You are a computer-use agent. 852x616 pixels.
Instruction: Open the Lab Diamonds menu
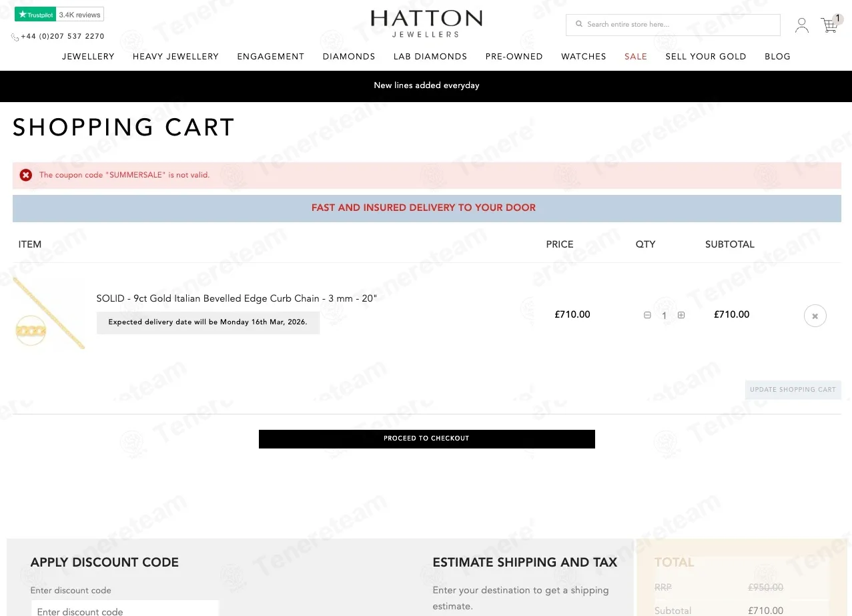[x=430, y=57]
